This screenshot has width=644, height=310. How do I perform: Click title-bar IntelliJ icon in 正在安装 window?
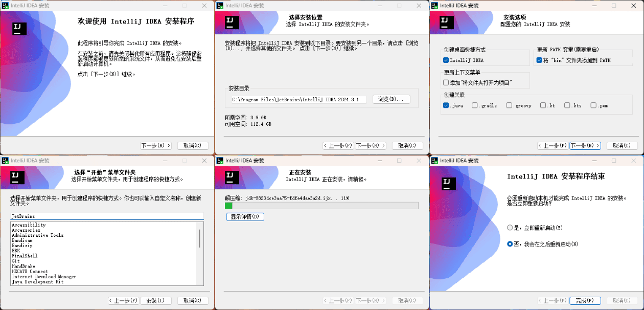click(x=220, y=161)
